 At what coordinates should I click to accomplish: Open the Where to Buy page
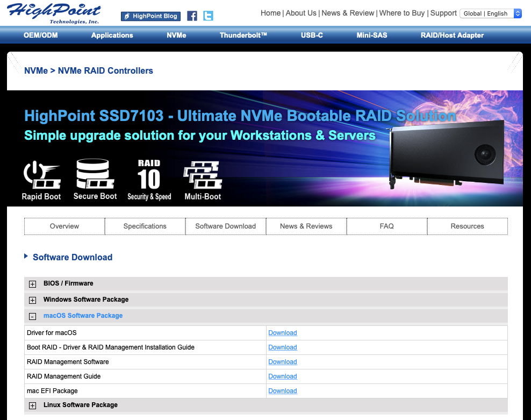tap(402, 13)
